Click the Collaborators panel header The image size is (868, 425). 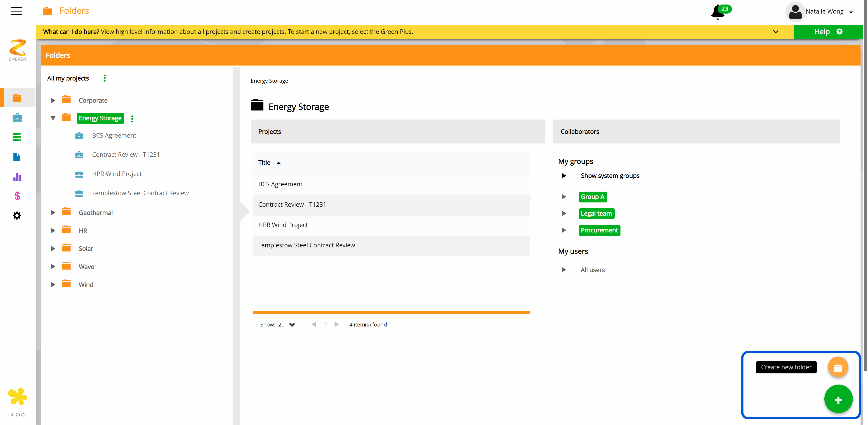tap(696, 132)
